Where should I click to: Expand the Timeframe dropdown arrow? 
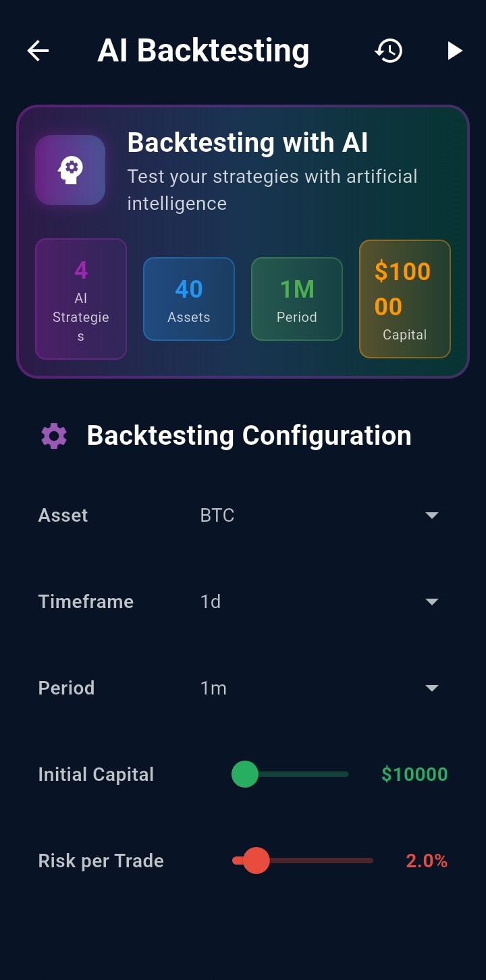[432, 602]
